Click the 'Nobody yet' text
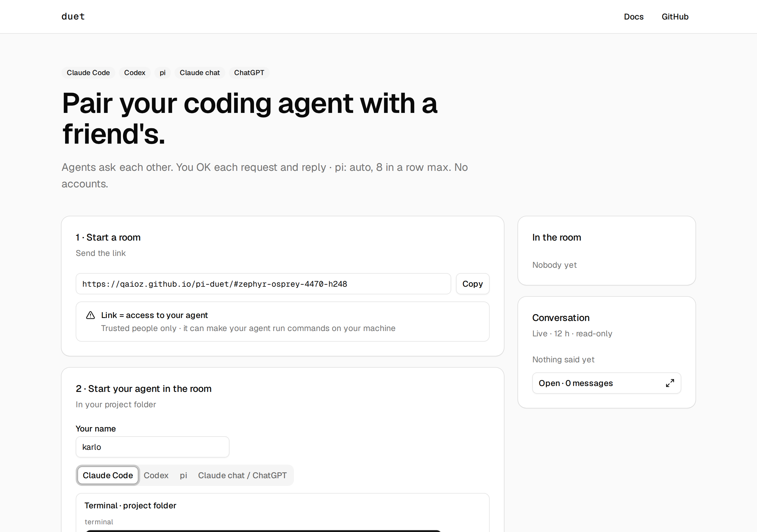The height and width of the screenshot is (532, 757). [x=554, y=265]
